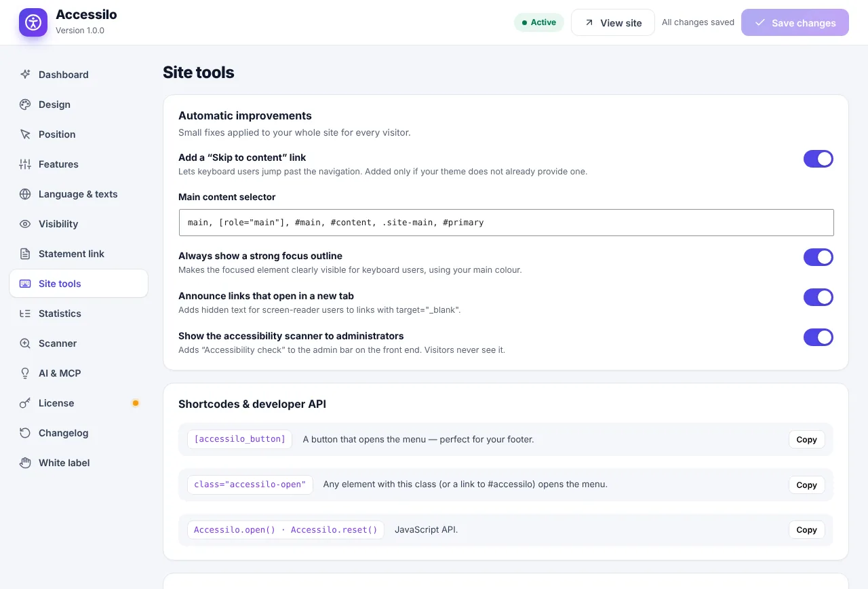Viewport: 868px width, 589px height.
Task: Click the Accessilo logo icon
Action: click(x=33, y=22)
